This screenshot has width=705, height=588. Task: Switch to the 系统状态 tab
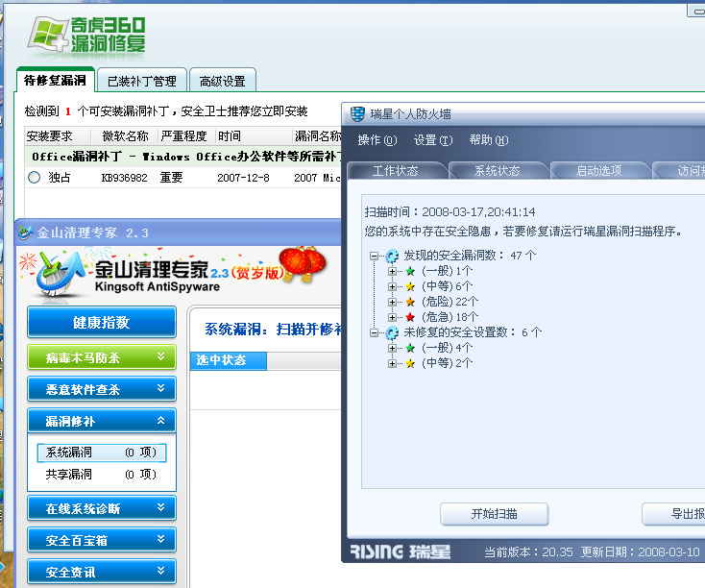[x=498, y=170]
